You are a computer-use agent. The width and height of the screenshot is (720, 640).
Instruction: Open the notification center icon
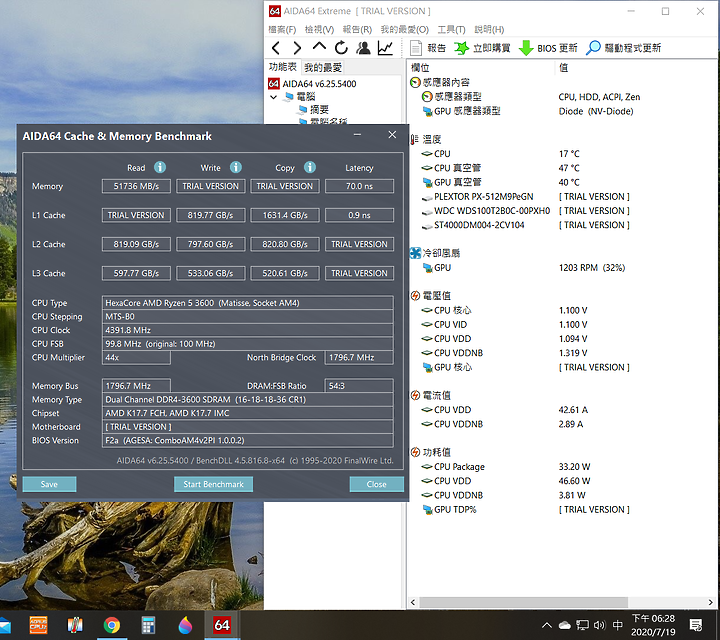pos(696,625)
